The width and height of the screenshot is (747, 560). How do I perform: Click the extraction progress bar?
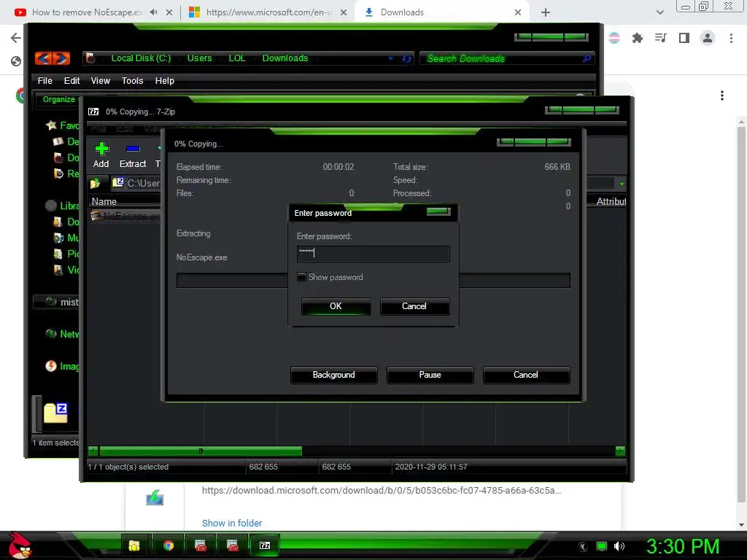point(373,281)
